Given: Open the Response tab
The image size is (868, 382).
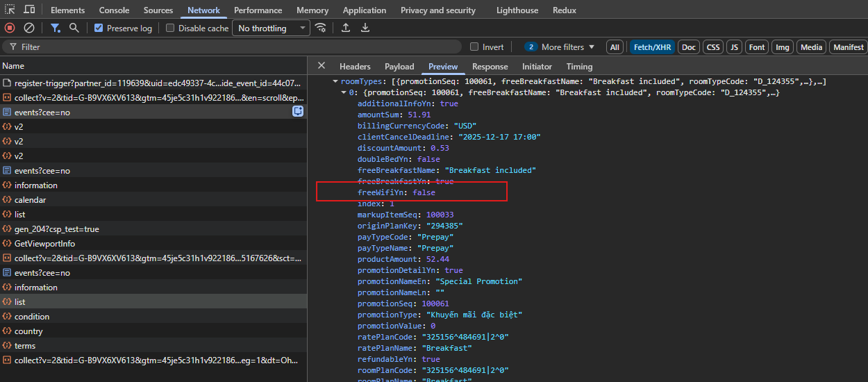Looking at the screenshot, I should [x=490, y=67].
